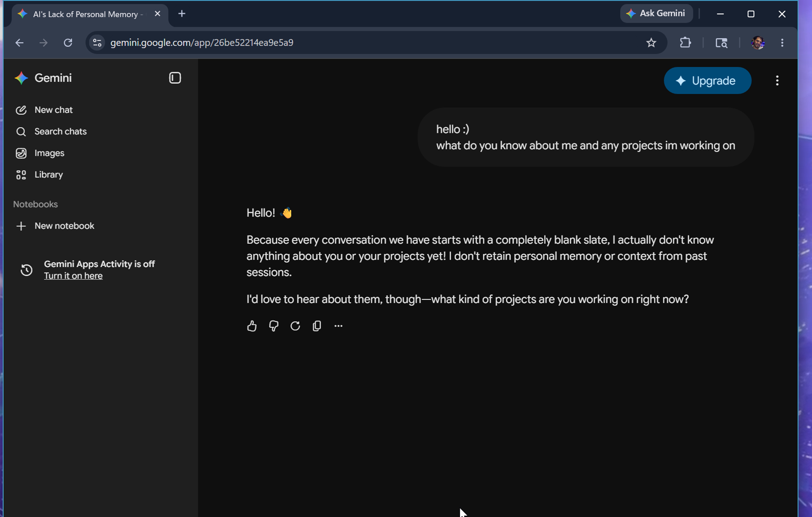The width and height of the screenshot is (812, 517).
Task: Collapse the Gemini sidebar panel
Action: point(175,78)
